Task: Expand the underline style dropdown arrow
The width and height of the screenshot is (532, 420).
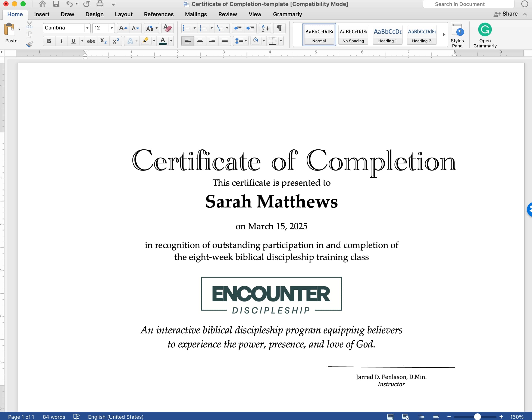Action: (82, 41)
